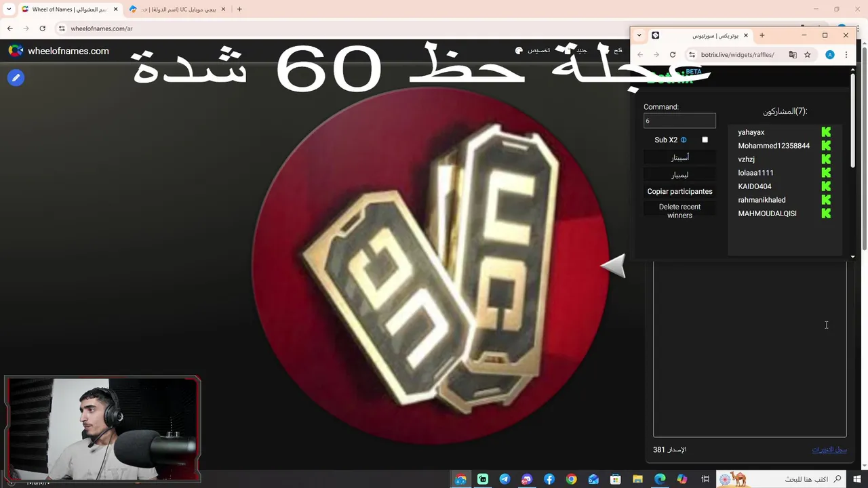Screen dimensions: 868x488
Task: Click the Kick icon beside MAHMOUDALQISI
Action: 826,213
